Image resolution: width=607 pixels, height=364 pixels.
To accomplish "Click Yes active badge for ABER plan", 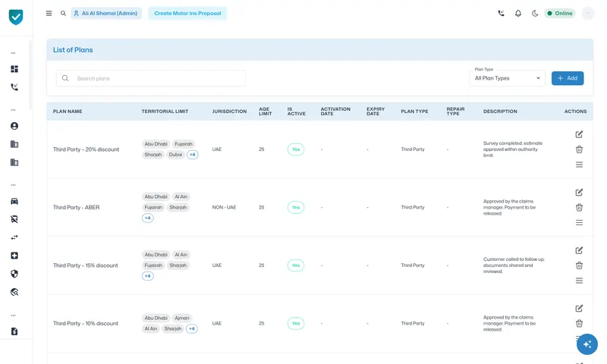I will point(296,207).
